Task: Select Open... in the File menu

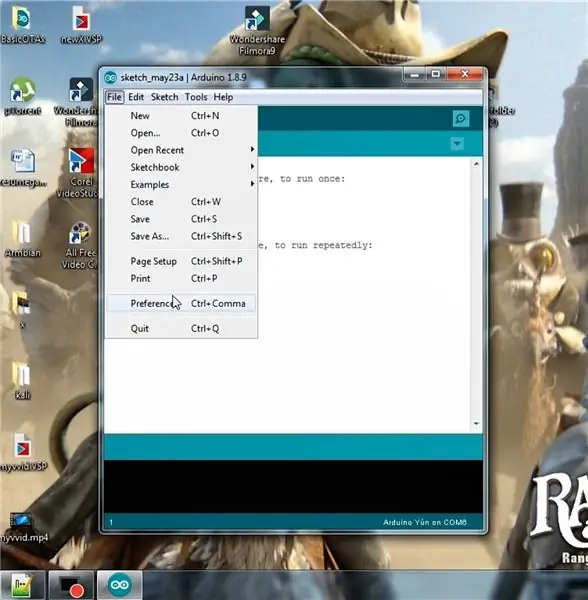Action: [x=181, y=133]
